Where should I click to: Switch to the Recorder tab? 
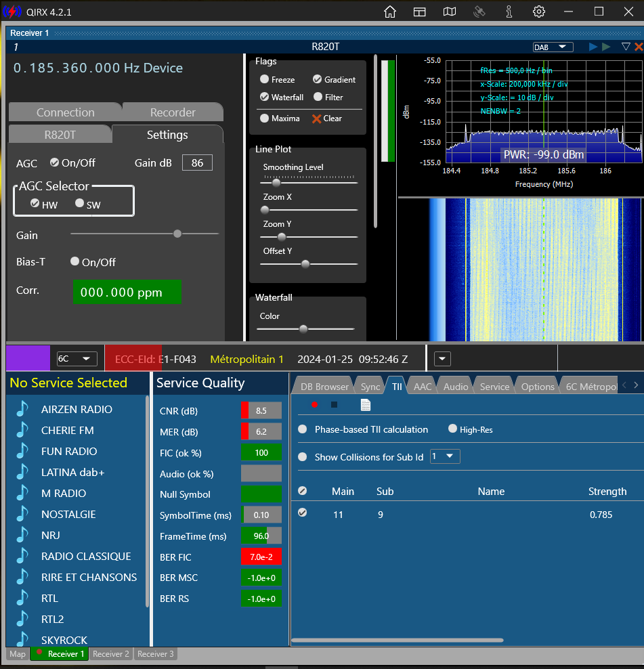173,112
